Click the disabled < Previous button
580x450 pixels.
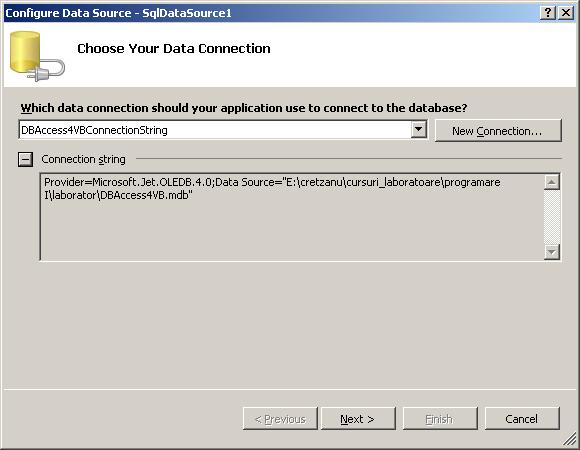280,419
